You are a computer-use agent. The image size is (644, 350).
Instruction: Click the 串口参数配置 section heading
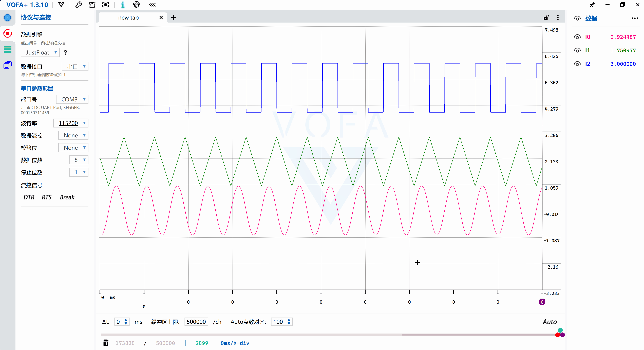(x=37, y=88)
